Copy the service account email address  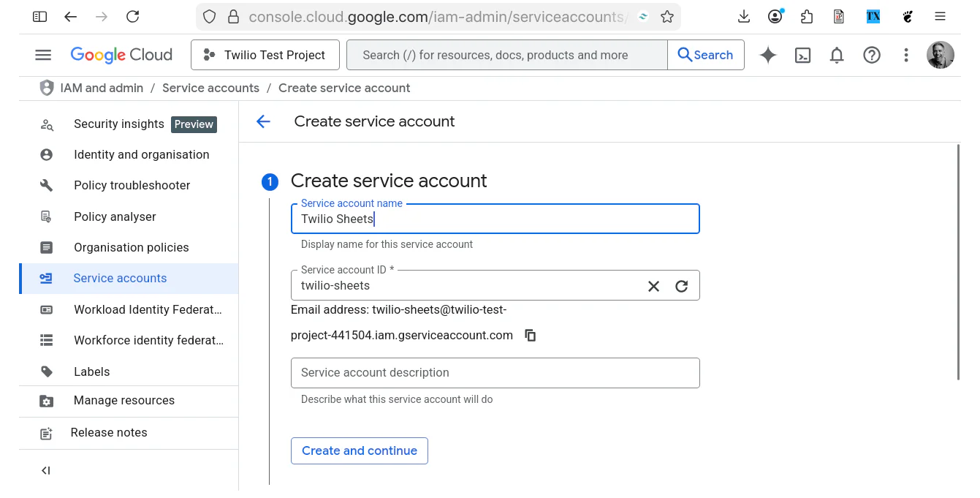tap(530, 335)
